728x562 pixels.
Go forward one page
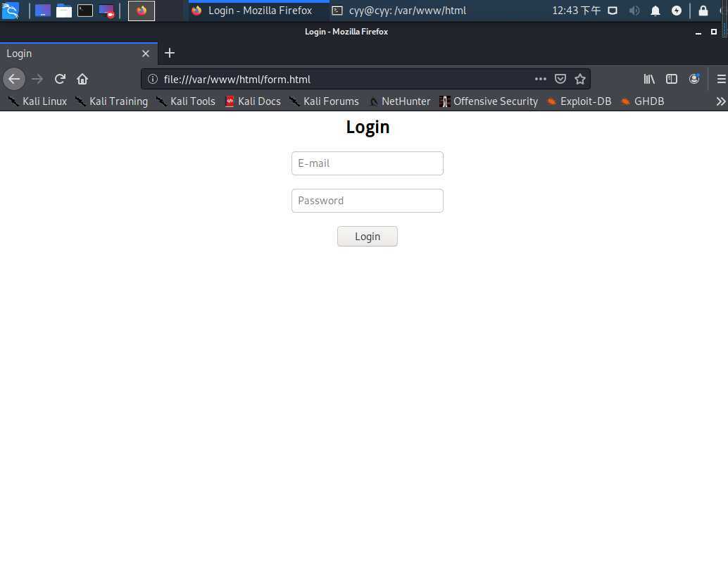pyautogui.click(x=37, y=79)
